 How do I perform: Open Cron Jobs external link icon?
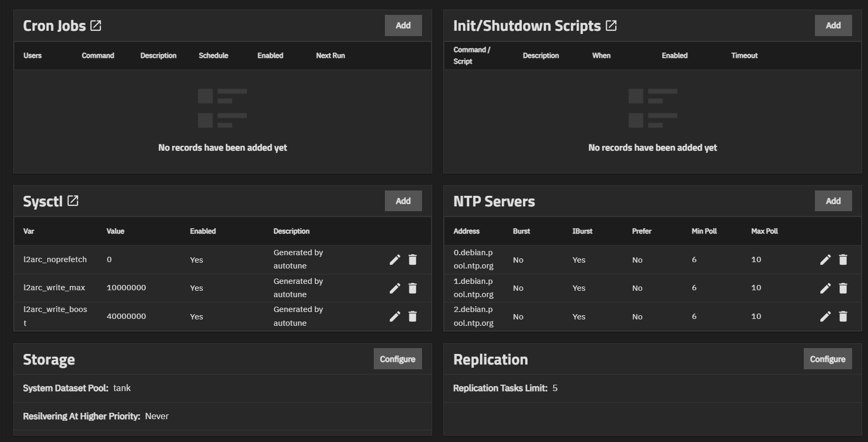96,25
